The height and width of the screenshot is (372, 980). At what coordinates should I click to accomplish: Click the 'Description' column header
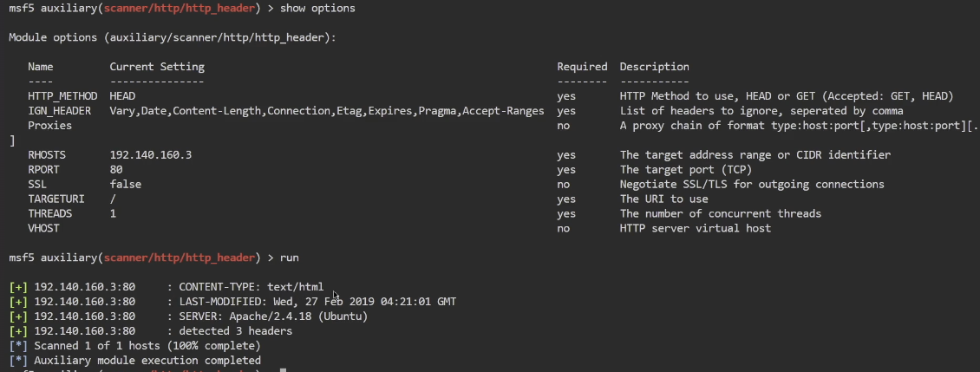(654, 67)
